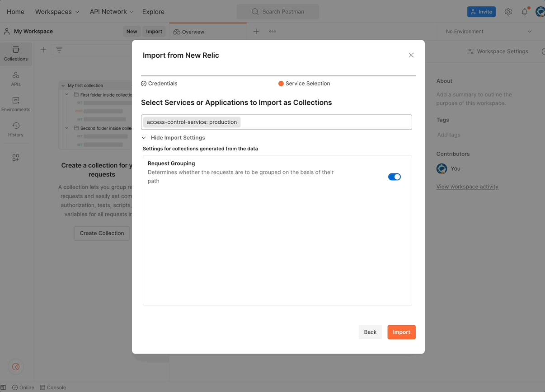
Task: Open tab options three-dots icon
Action: point(272,32)
